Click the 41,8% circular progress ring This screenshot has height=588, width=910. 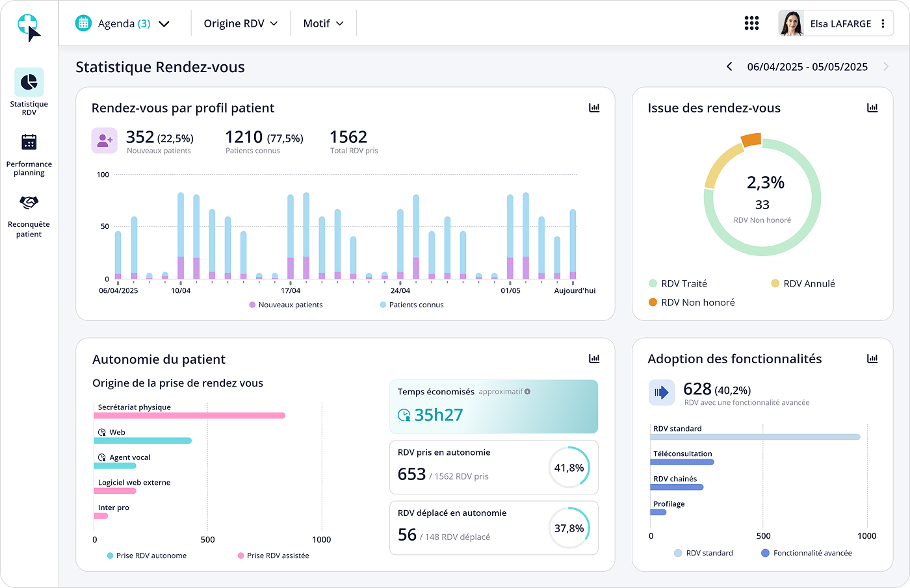click(x=569, y=467)
